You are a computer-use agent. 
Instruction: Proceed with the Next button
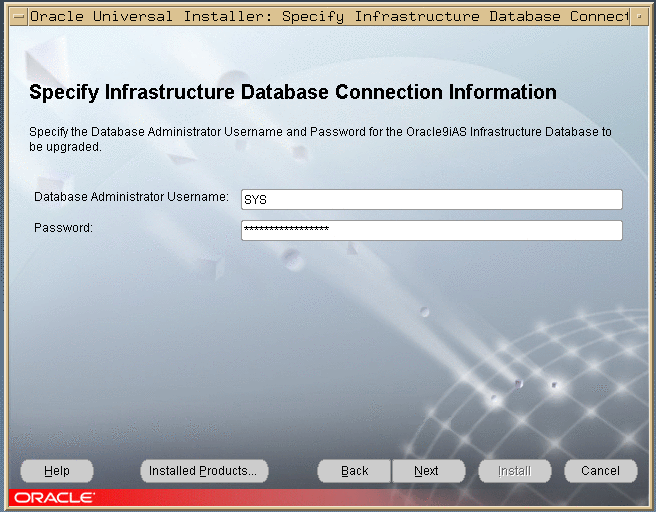pyautogui.click(x=428, y=471)
